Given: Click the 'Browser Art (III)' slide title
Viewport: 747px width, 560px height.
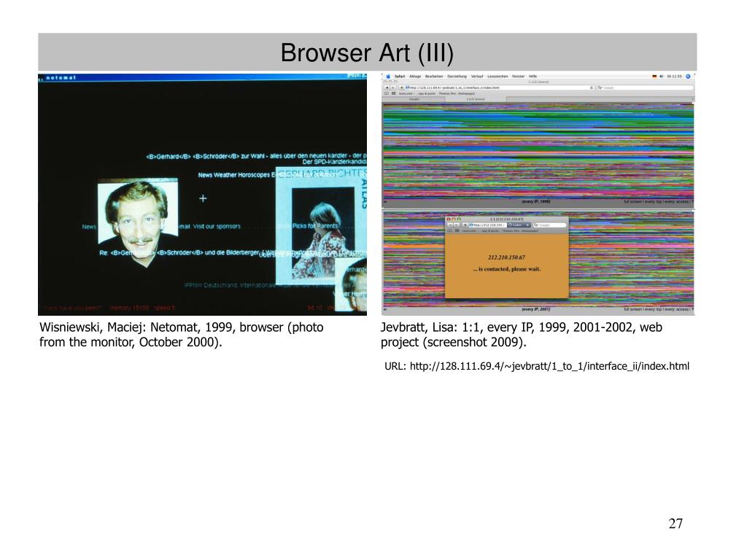Looking at the screenshot, I should (367, 52).
